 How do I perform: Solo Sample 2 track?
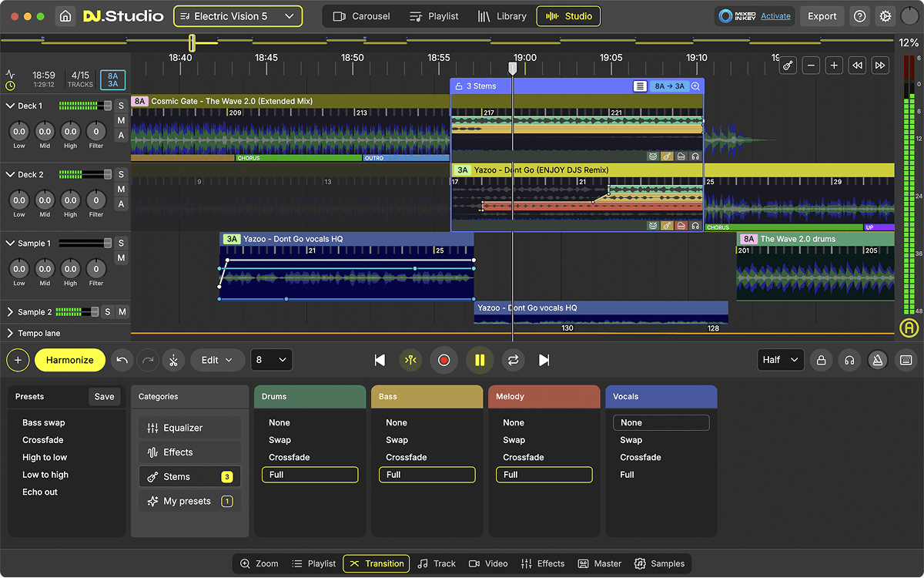click(x=108, y=312)
